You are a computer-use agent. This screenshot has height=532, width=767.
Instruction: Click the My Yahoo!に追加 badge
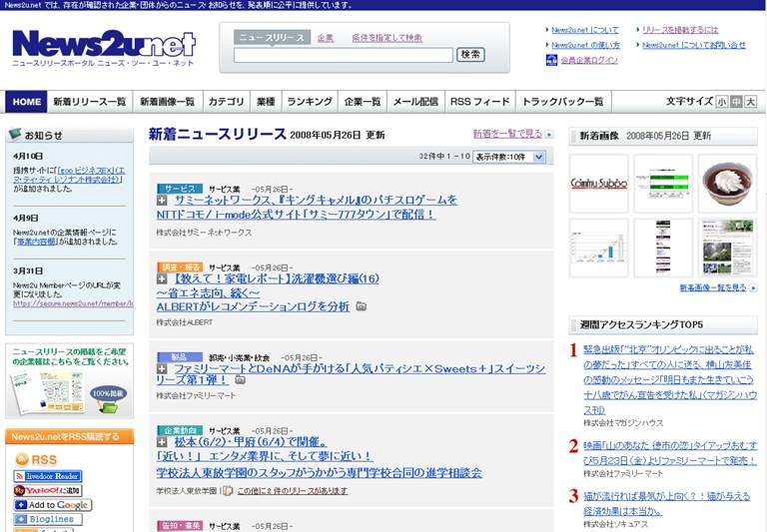[x=48, y=490]
